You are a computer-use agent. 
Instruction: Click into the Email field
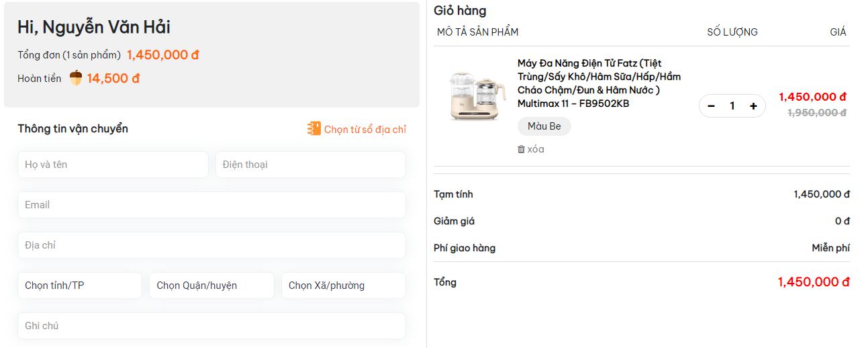[x=211, y=205]
